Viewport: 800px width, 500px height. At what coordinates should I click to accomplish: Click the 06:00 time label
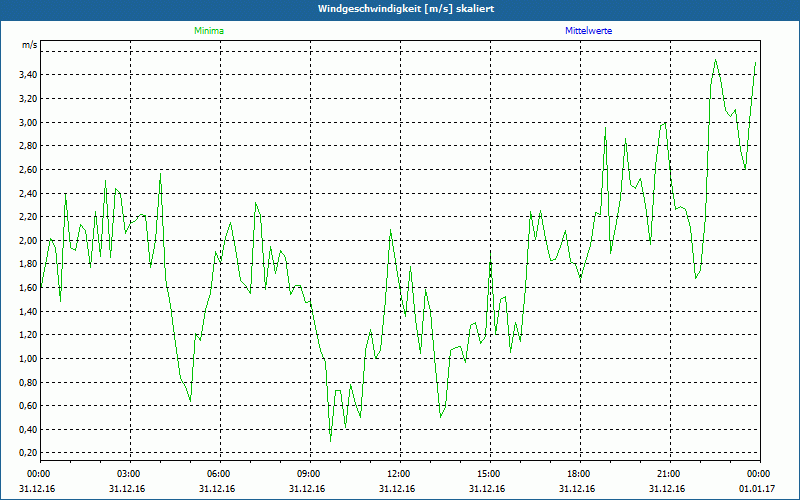pyautogui.click(x=220, y=474)
